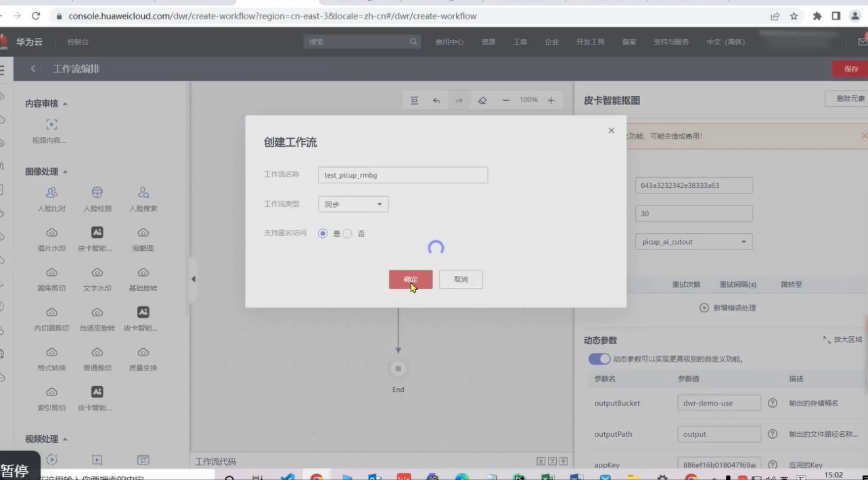Select the 图片水印 image watermark node

coord(51,239)
